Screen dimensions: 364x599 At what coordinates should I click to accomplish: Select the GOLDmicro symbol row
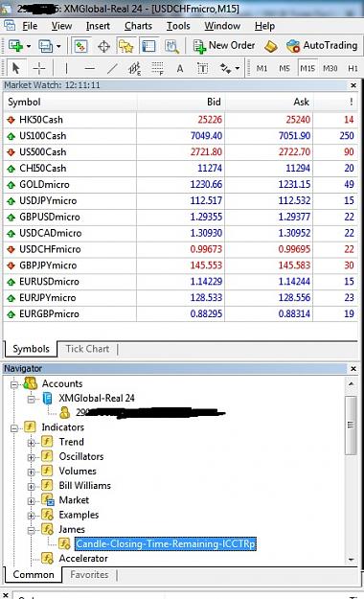180,185
